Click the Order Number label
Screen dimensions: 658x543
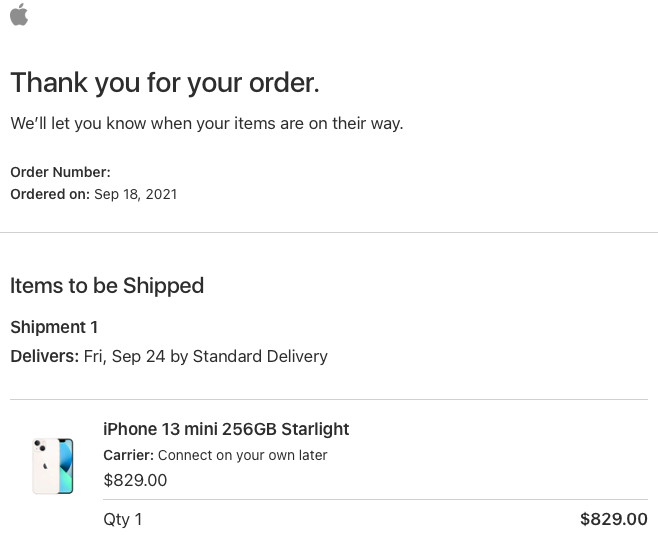coord(60,172)
